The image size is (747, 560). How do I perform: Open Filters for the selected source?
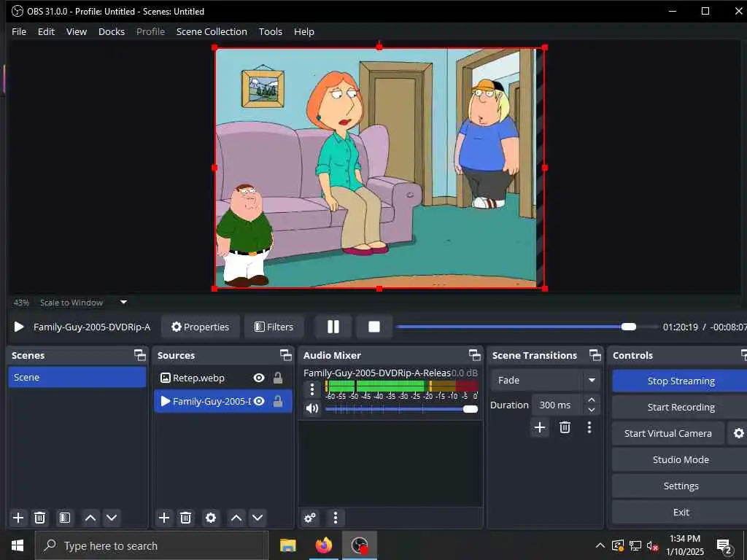[x=274, y=327]
